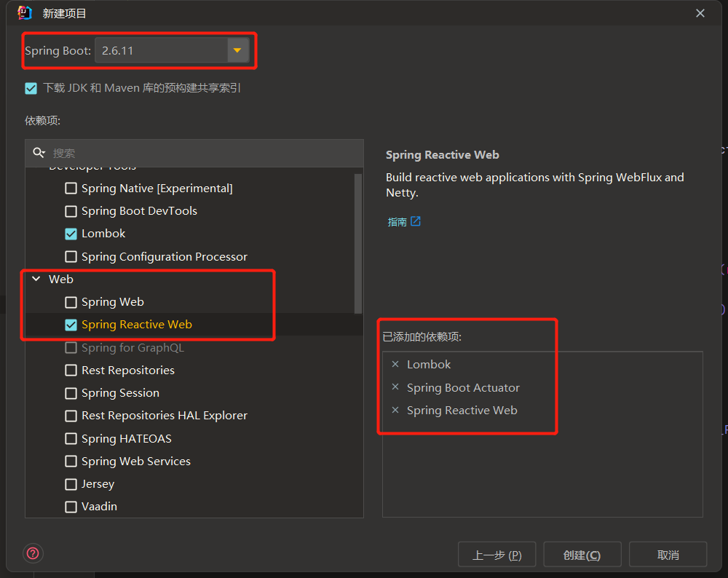
Task: Click the Spring Reactive Web heading in description
Action: [443, 155]
